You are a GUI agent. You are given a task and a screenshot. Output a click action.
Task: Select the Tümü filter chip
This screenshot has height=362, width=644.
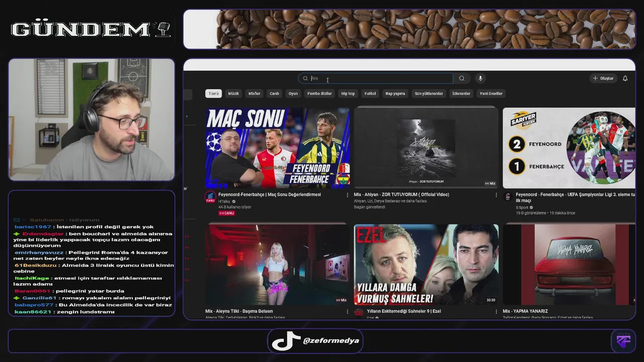(214, 94)
